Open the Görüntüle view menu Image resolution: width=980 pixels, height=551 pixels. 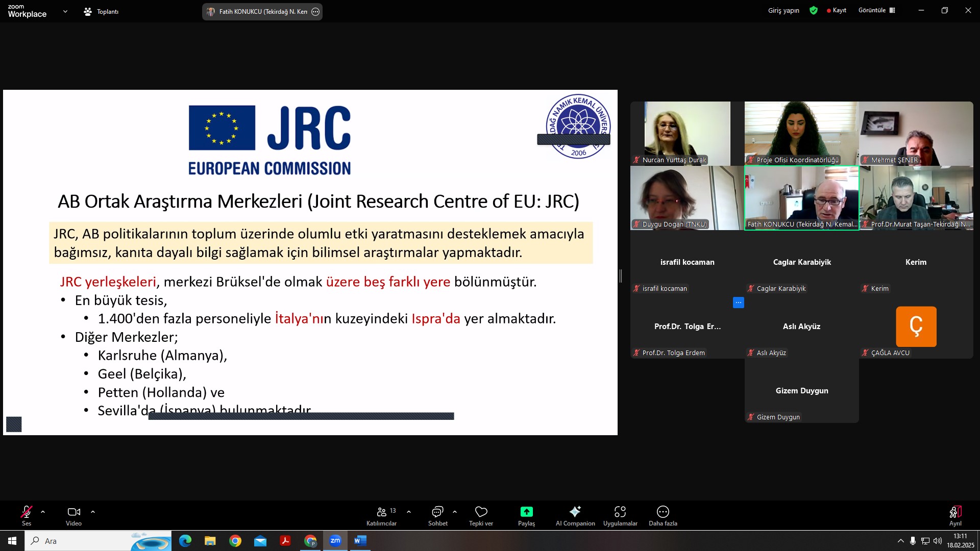pos(876,10)
